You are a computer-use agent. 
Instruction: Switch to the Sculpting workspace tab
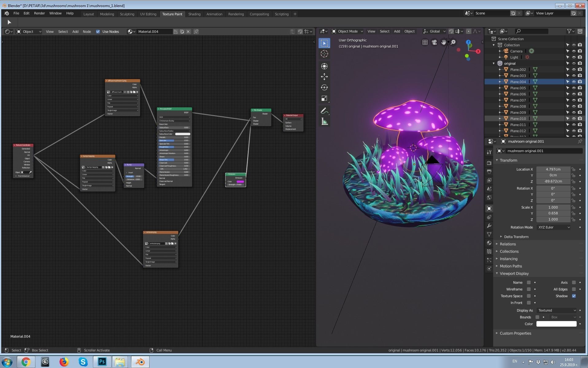click(x=127, y=14)
